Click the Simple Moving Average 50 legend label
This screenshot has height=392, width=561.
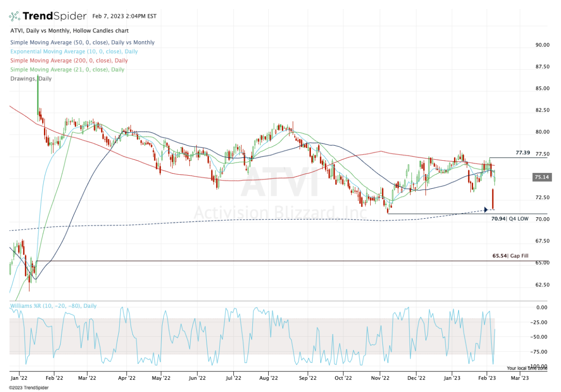82,43
